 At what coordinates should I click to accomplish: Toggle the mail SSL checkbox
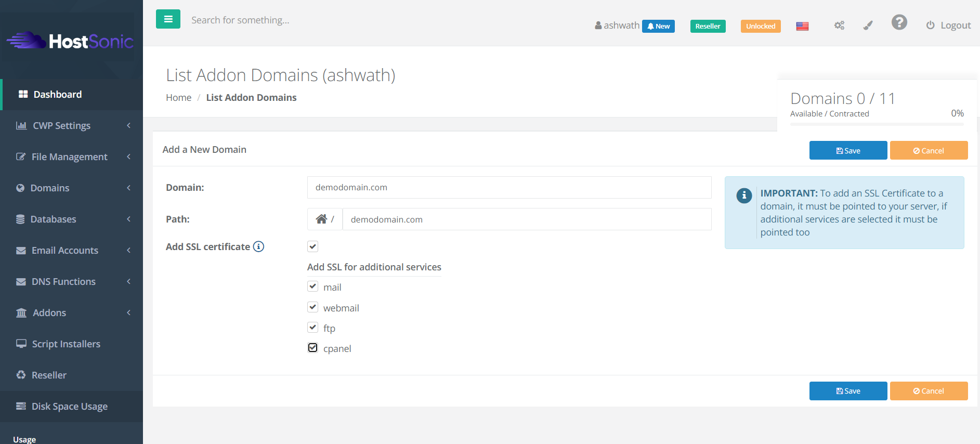[312, 286]
